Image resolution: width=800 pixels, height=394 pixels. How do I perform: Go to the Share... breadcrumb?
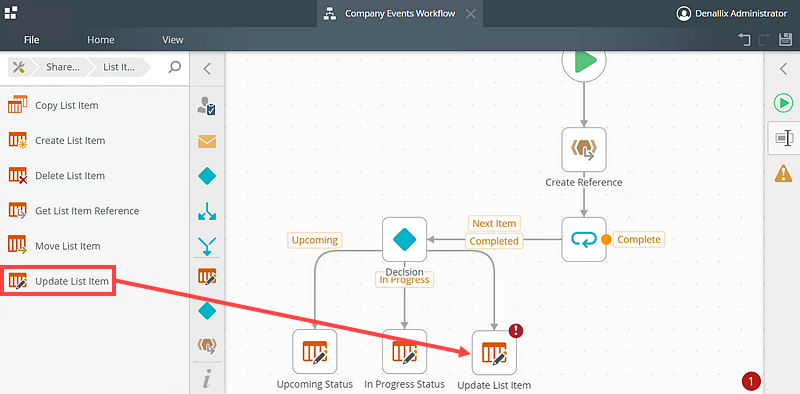[62, 67]
